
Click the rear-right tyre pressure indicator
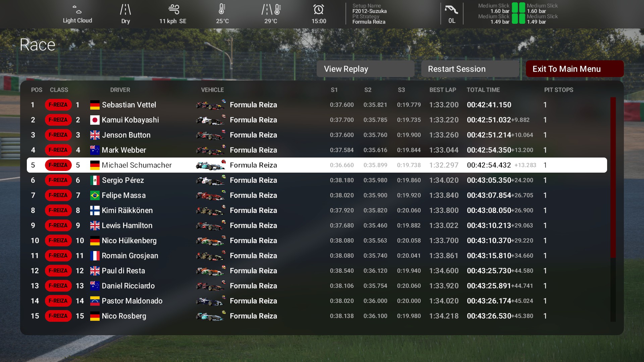tap(522, 19)
